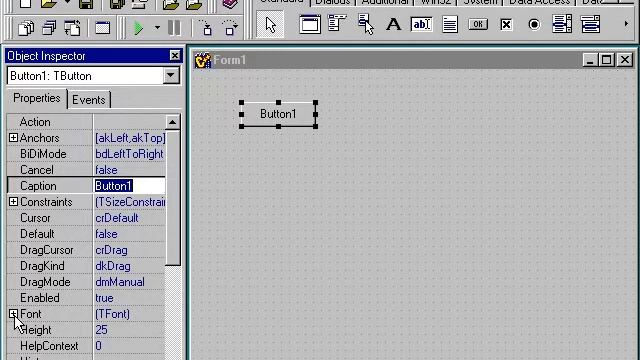Expand the Font property
The width and height of the screenshot is (640, 360).
coord(13,313)
